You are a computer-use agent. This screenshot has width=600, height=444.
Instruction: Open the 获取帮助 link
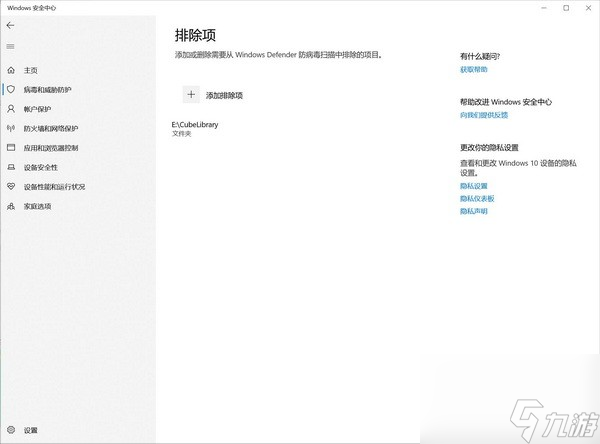[x=474, y=69]
